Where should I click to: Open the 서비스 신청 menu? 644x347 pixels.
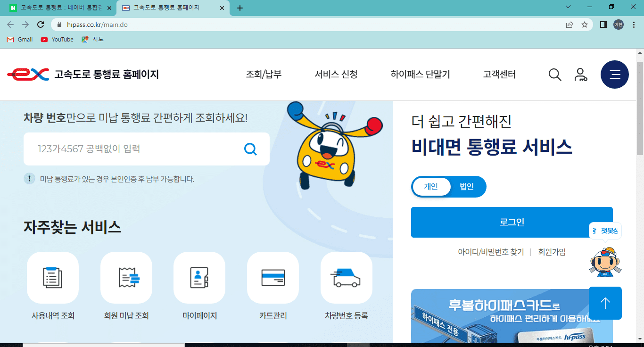(x=336, y=74)
